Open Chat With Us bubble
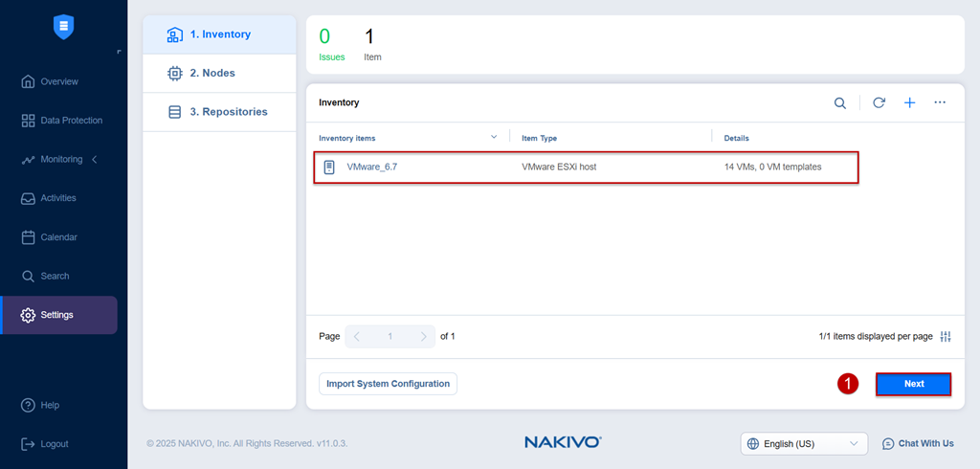980x469 pixels. tap(918, 443)
